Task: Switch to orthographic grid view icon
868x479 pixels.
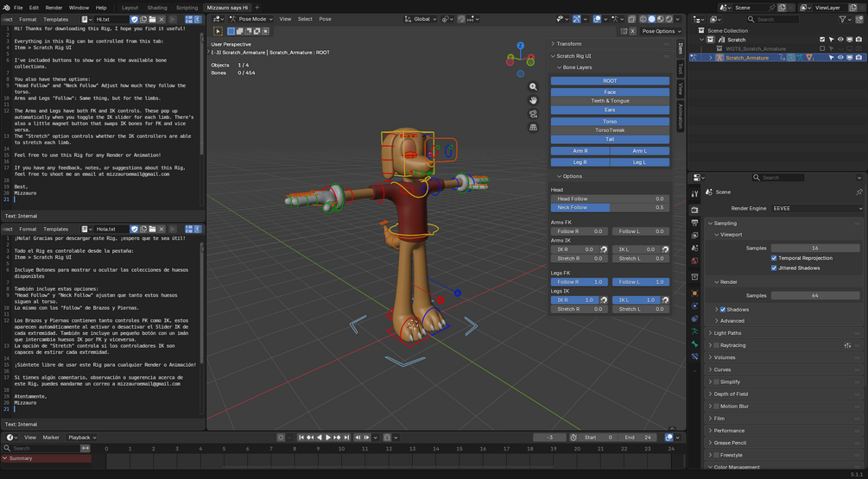Action: (x=533, y=127)
